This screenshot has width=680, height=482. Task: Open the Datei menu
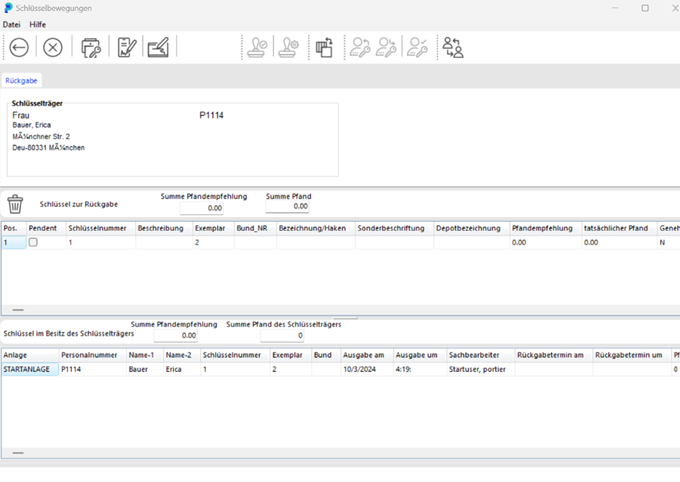pyautogui.click(x=12, y=24)
